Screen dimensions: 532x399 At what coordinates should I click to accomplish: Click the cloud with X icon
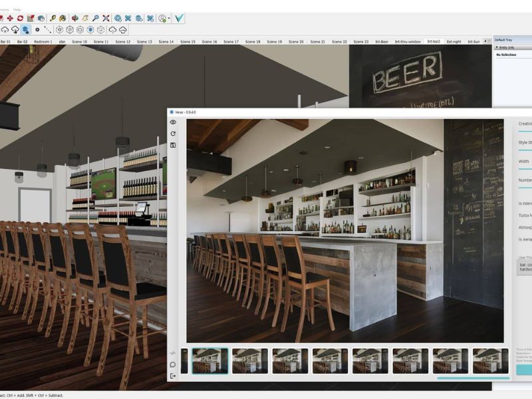click(5, 30)
